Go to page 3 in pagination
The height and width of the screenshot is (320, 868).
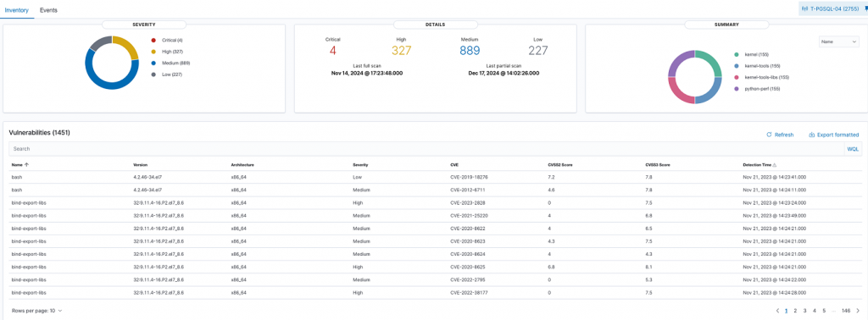pyautogui.click(x=805, y=311)
